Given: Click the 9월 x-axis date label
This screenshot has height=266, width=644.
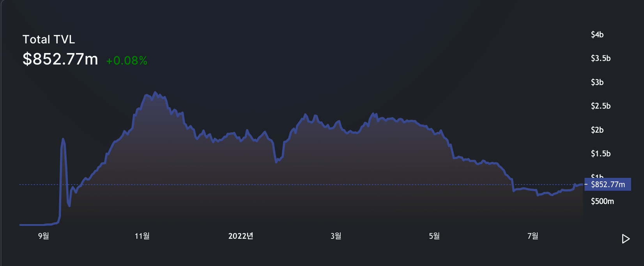Looking at the screenshot, I should 44,236.
